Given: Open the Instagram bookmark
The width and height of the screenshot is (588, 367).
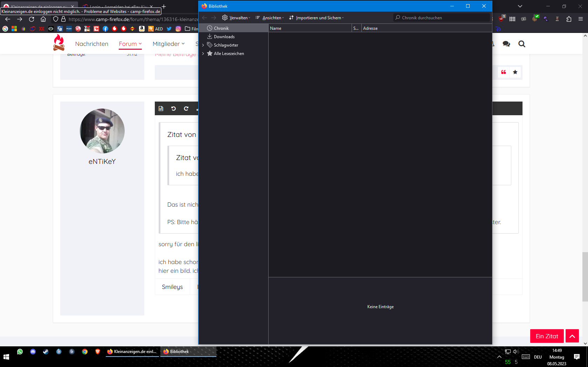Looking at the screenshot, I should (178, 29).
